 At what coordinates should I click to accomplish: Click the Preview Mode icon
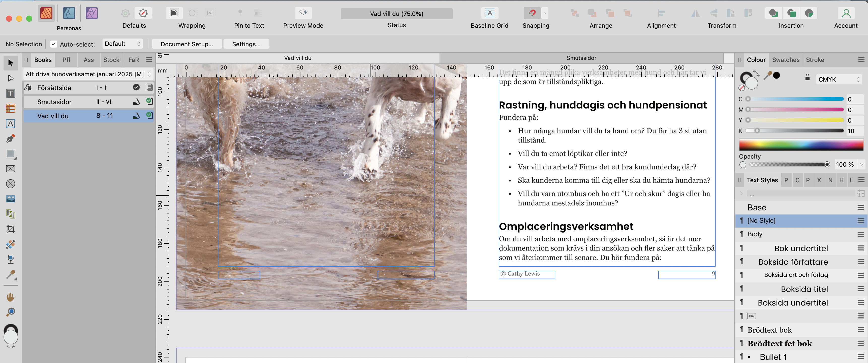point(303,13)
